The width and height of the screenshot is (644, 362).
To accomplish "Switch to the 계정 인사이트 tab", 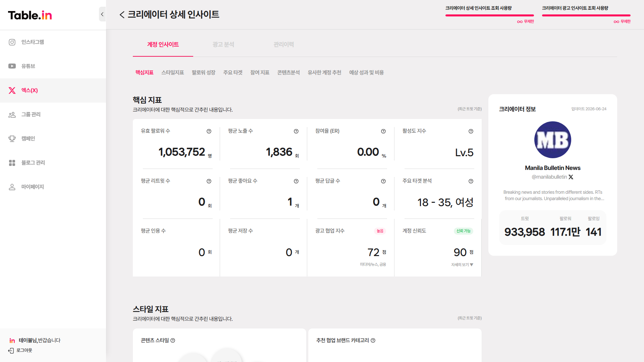I will 163,45.
